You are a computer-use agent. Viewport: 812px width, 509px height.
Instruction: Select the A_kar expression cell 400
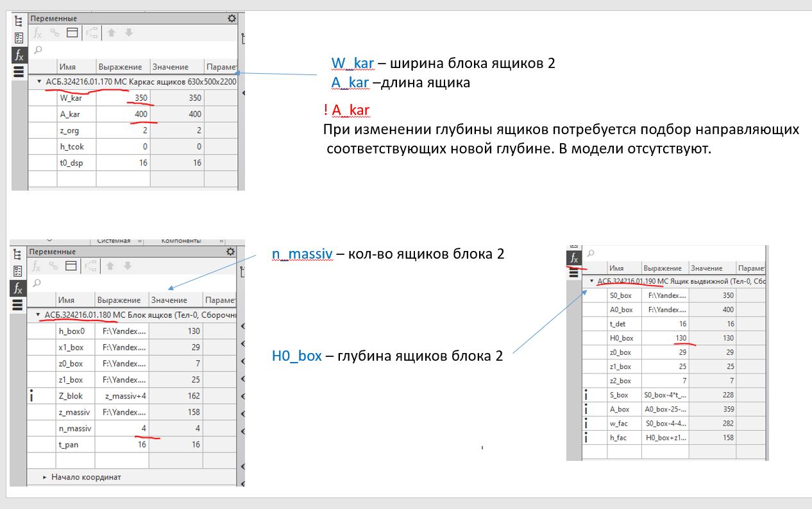tap(123, 114)
